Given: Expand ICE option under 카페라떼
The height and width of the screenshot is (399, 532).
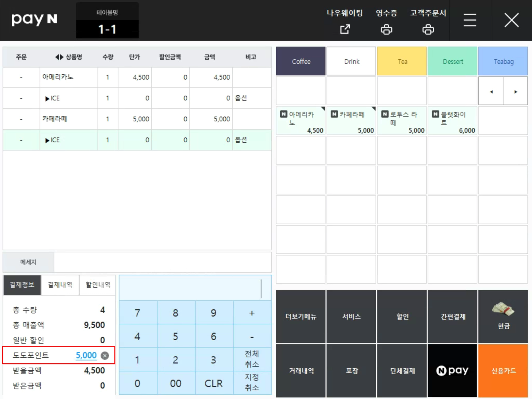Looking at the screenshot, I should [x=47, y=140].
